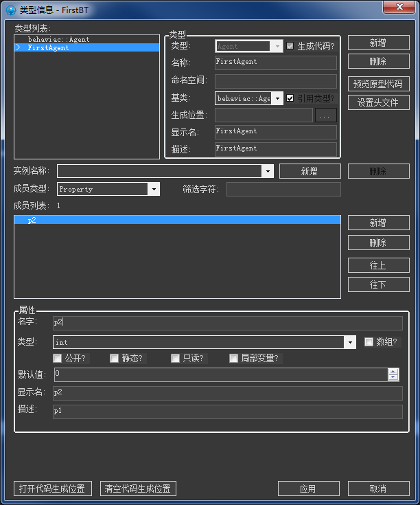Select behaviac::Agent in type list
The width and height of the screenshot is (420, 505).
pos(58,40)
